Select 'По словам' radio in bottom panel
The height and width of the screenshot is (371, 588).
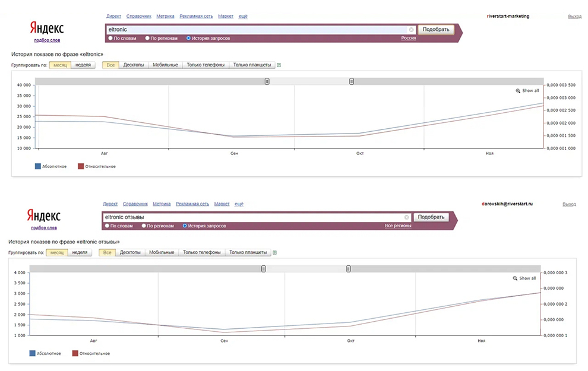[x=107, y=226]
